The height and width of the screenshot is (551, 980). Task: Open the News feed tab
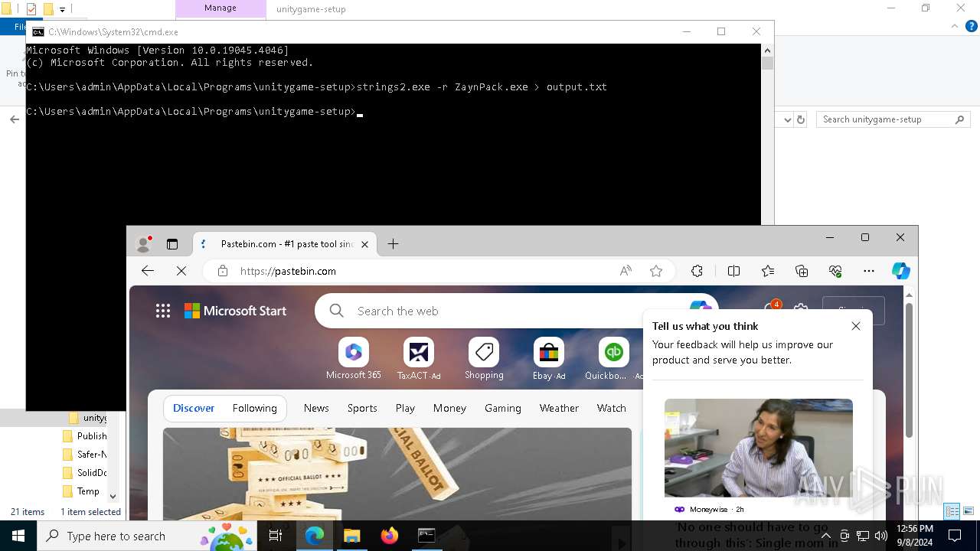coord(316,408)
